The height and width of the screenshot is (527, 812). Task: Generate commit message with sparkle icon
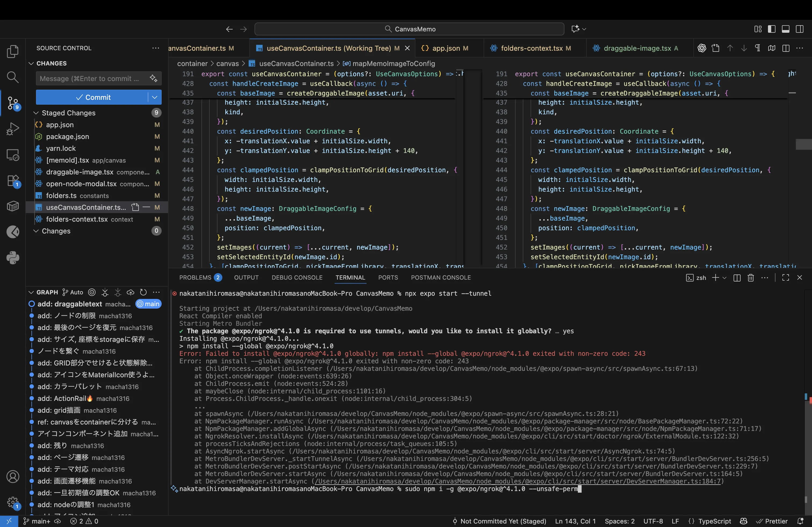click(x=154, y=78)
